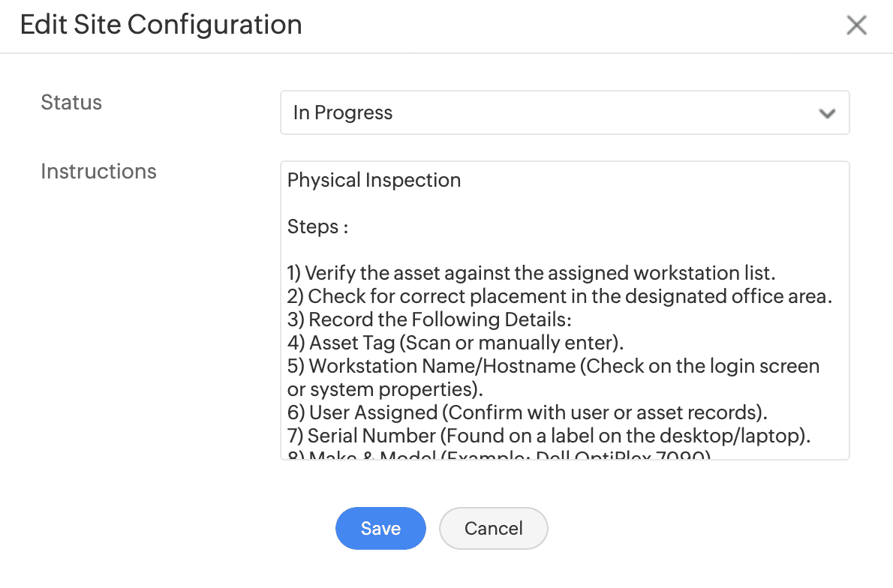Viewport: 893px width, 588px height.
Task: Close the Edit Site Configuration dialog
Action: point(856,25)
